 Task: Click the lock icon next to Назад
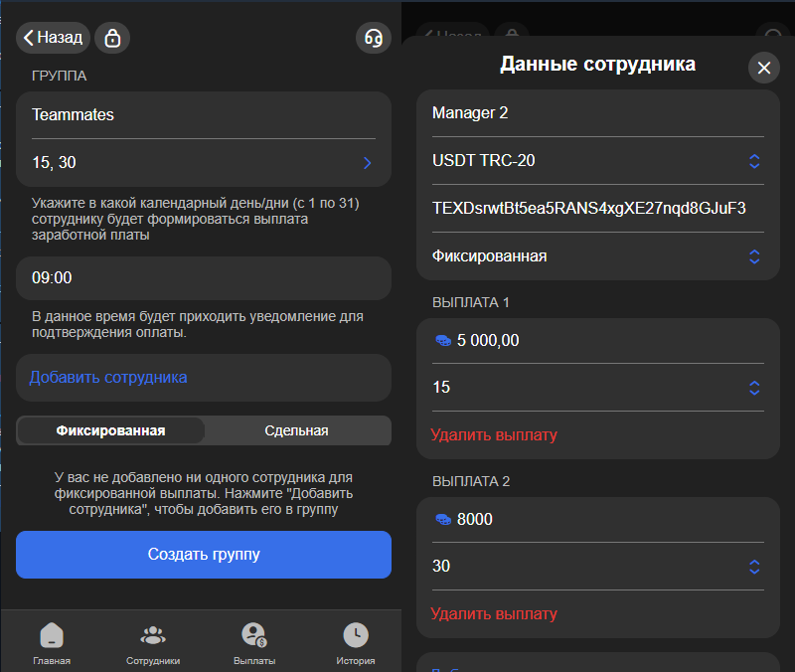coord(112,38)
